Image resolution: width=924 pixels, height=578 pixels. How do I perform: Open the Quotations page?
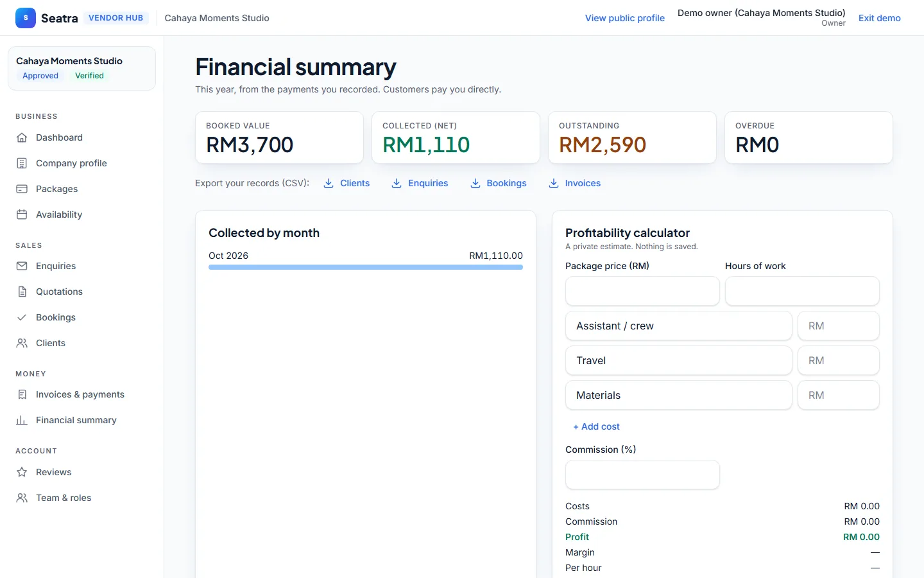coord(81,292)
